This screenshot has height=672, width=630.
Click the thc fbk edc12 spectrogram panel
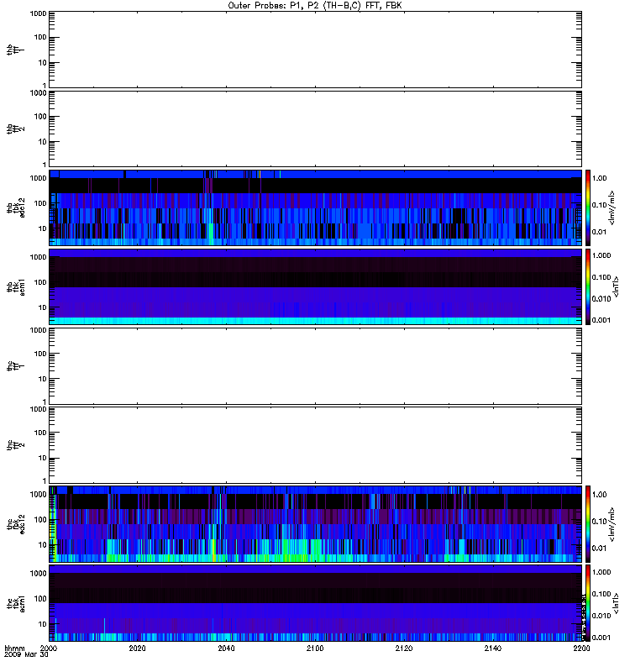[x=316, y=524]
